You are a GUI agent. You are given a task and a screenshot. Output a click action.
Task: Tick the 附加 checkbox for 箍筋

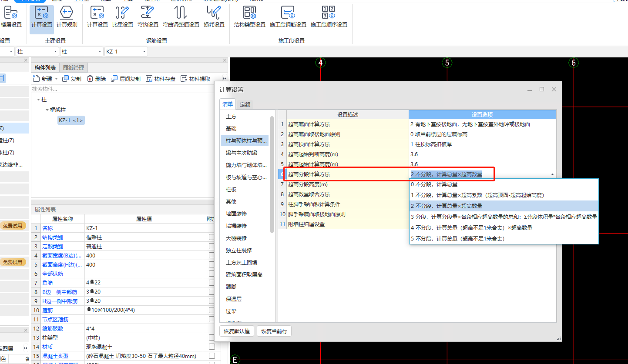pos(212,310)
